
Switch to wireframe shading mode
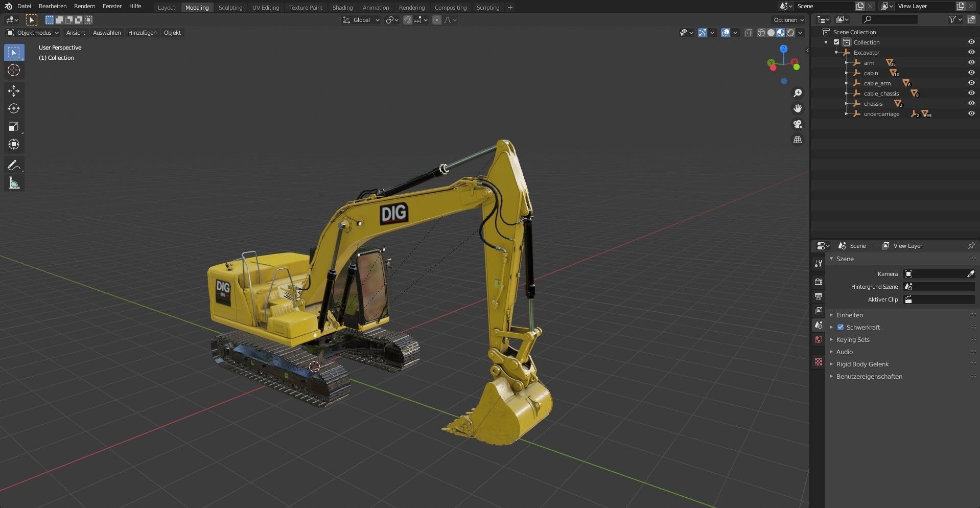point(761,33)
